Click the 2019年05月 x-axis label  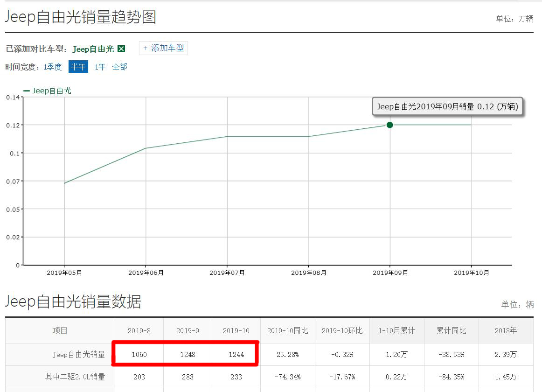point(64,273)
